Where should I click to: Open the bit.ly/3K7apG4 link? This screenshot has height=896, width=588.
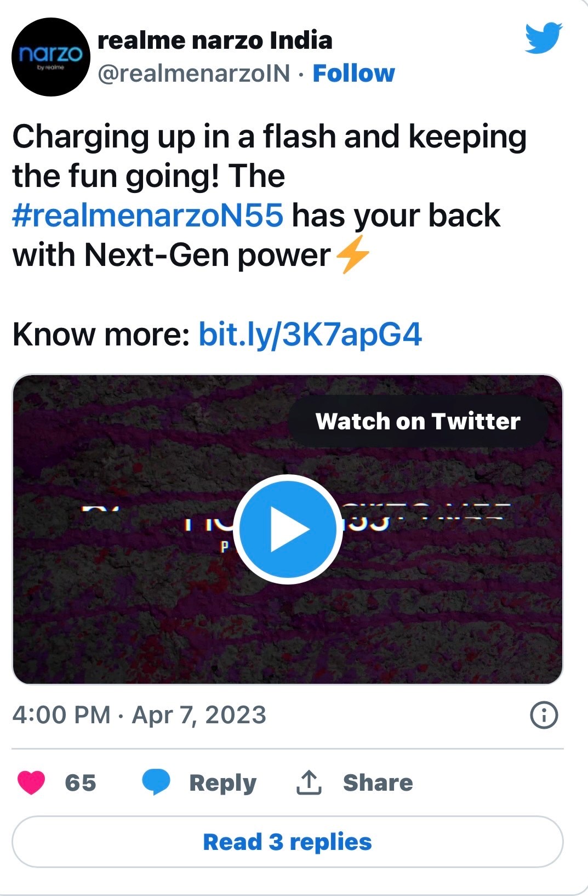pos(310,334)
